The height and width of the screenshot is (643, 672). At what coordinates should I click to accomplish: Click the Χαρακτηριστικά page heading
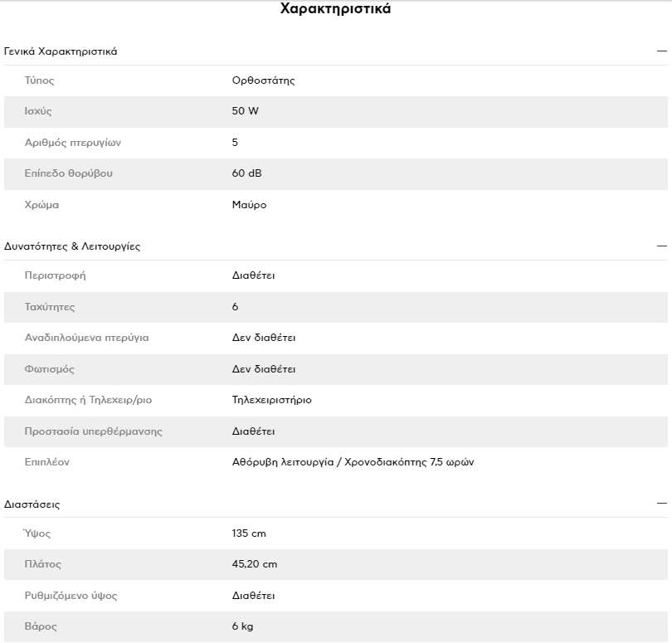coord(335,8)
